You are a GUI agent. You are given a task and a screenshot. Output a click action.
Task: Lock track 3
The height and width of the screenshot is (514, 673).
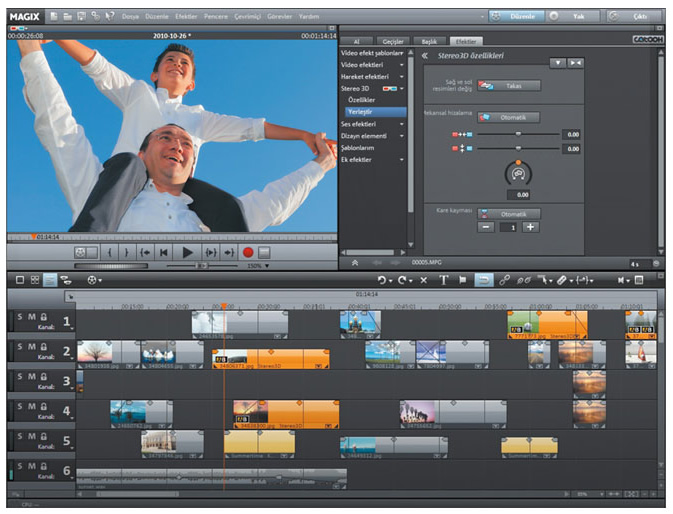(x=44, y=377)
